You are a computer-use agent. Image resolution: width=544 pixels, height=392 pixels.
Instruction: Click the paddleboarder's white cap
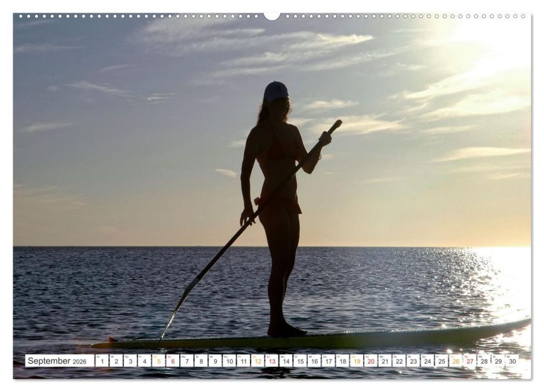[276, 91]
